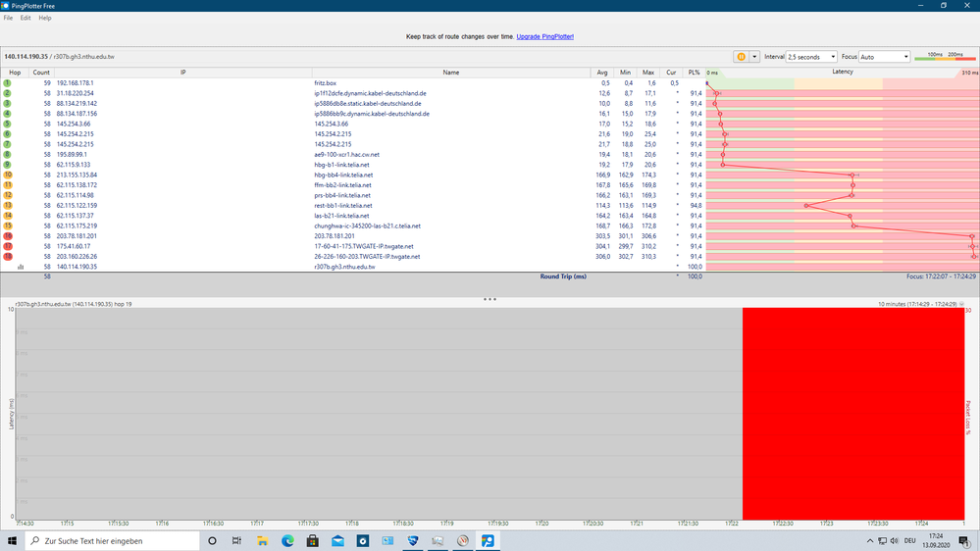The image size is (980, 551).
Task: Click the Latency graph column header
Action: point(843,72)
